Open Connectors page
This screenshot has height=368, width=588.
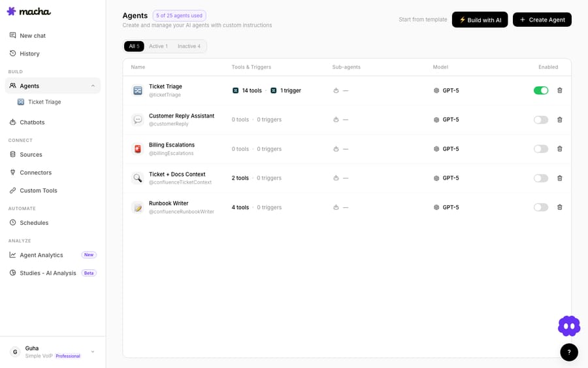coord(53,173)
